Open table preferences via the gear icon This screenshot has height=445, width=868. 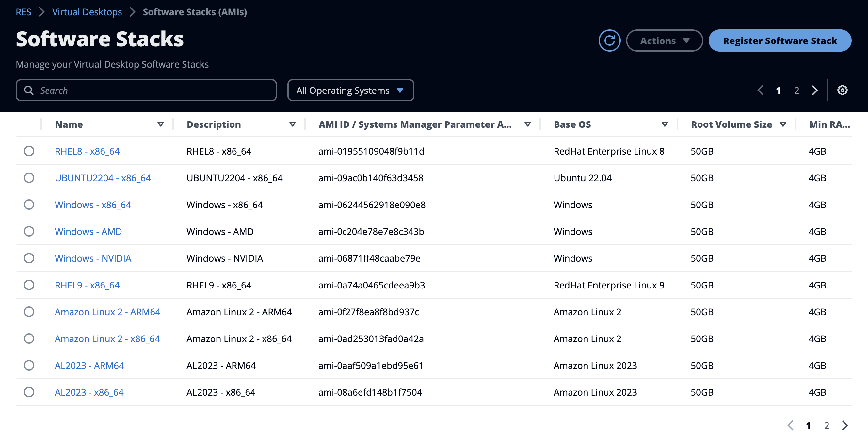point(843,90)
